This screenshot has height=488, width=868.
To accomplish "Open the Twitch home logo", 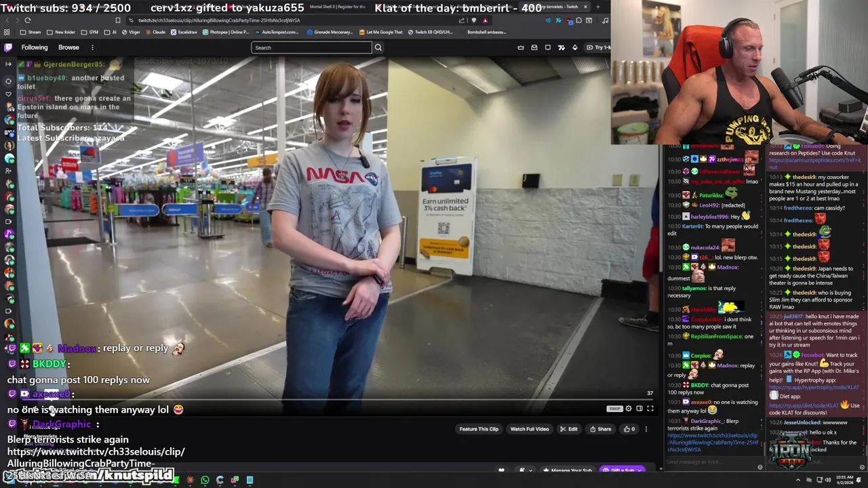I will coord(8,47).
